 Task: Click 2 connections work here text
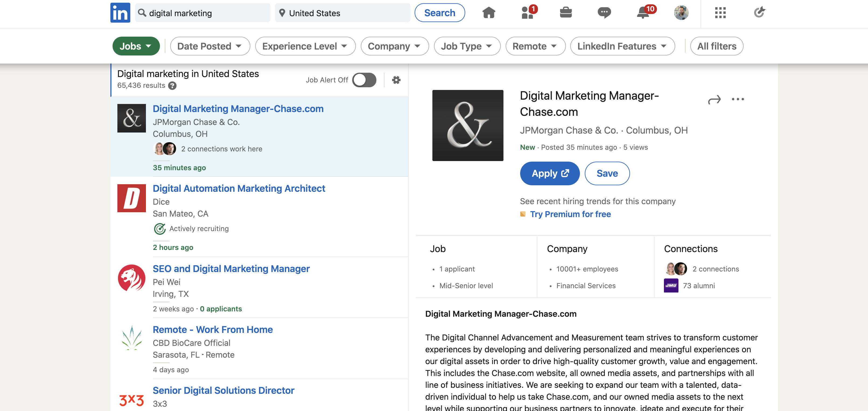[221, 149]
